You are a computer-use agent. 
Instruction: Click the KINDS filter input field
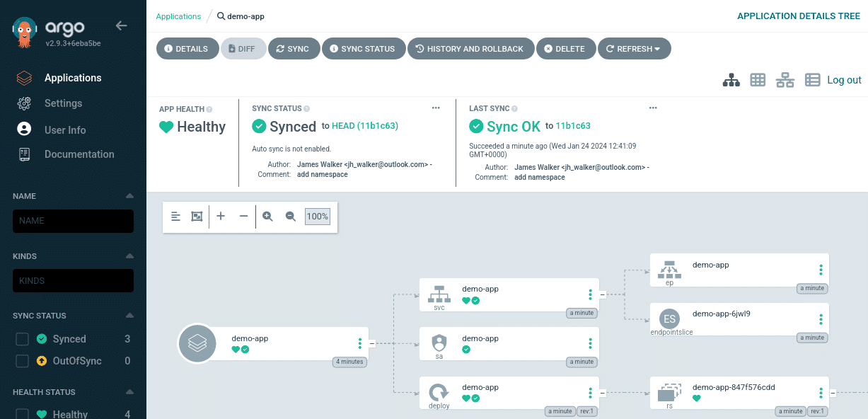[x=73, y=280]
